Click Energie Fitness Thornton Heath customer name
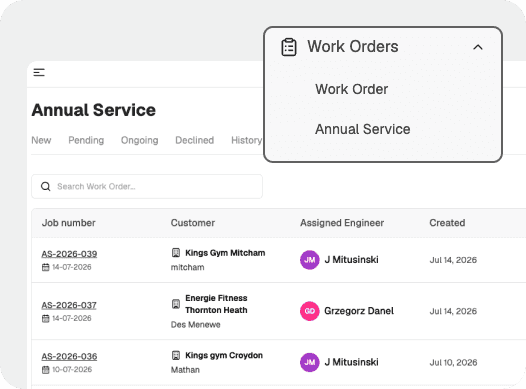526x389 pixels. click(216, 304)
